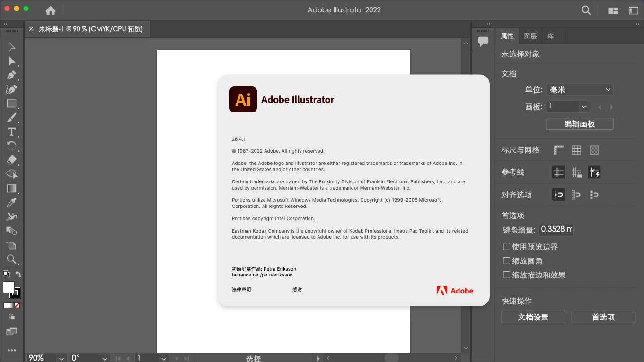The height and width of the screenshot is (362, 644).
Task: Open the workspace switcher in title bar
Action: [x=634, y=10]
